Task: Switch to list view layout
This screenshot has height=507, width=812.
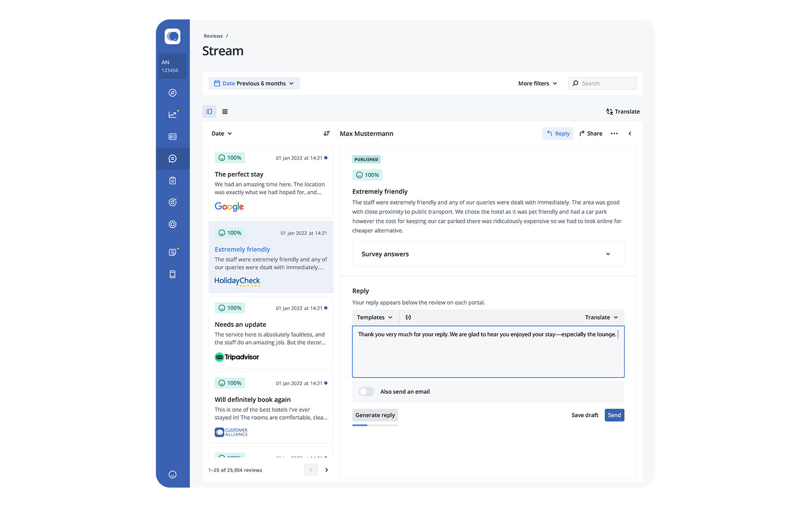Action: point(225,112)
